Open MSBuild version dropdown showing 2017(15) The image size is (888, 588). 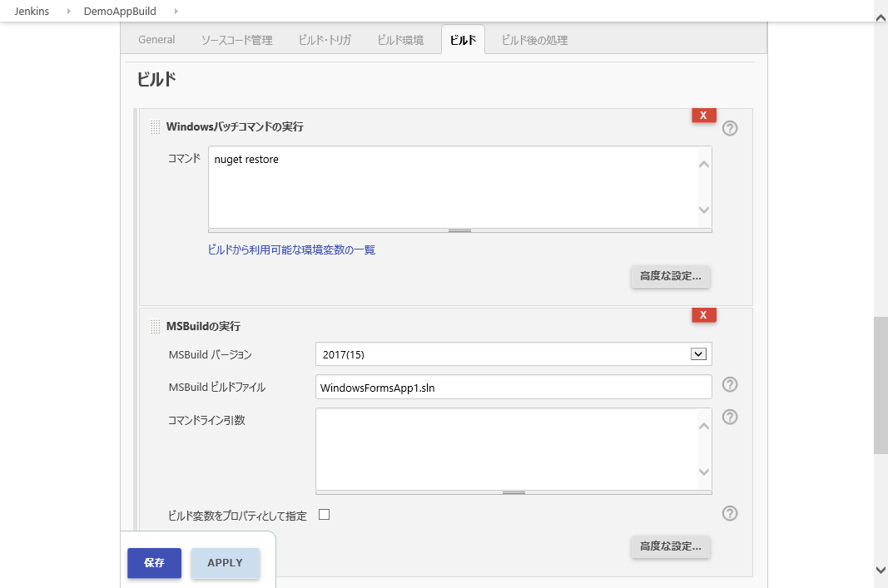(513, 354)
